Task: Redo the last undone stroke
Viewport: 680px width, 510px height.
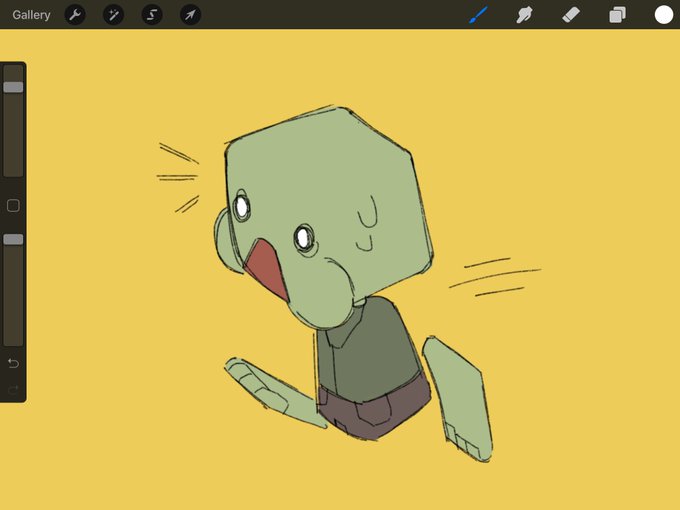Action: [13, 390]
